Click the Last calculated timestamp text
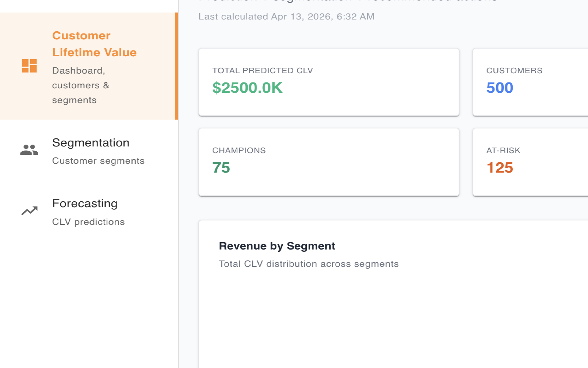This screenshot has height=368, width=588. coord(287,17)
